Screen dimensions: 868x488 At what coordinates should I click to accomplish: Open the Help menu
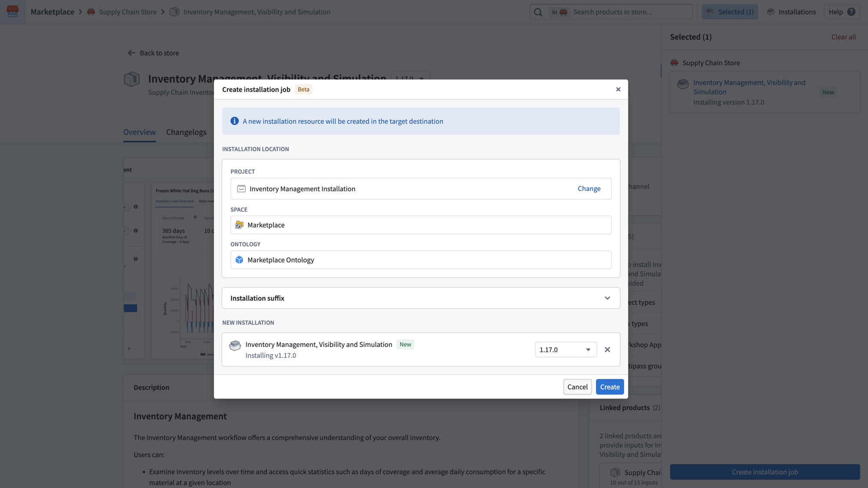842,12
